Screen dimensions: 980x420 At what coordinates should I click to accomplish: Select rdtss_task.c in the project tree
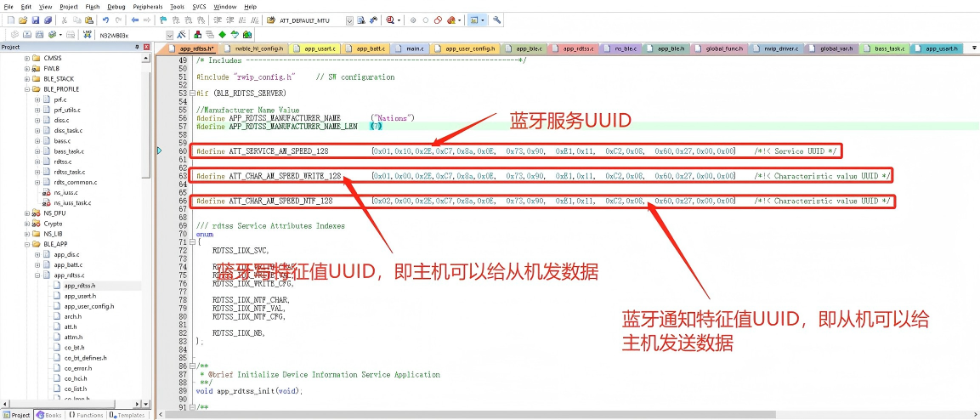pos(69,172)
